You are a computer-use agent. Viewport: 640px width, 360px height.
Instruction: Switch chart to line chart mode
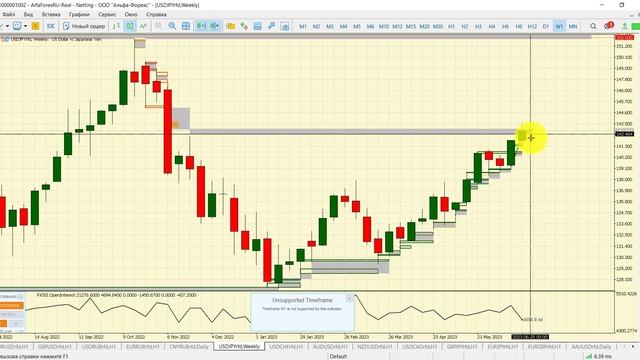click(143, 26)
